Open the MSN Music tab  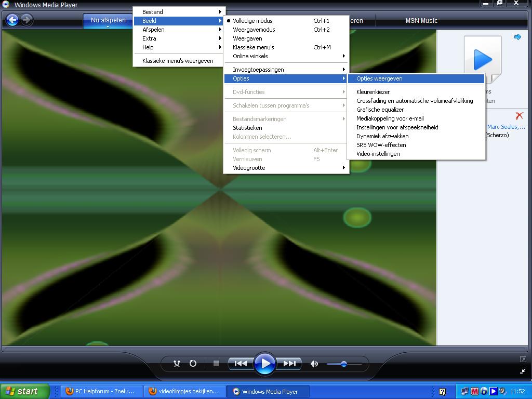(x=421, y=21)
